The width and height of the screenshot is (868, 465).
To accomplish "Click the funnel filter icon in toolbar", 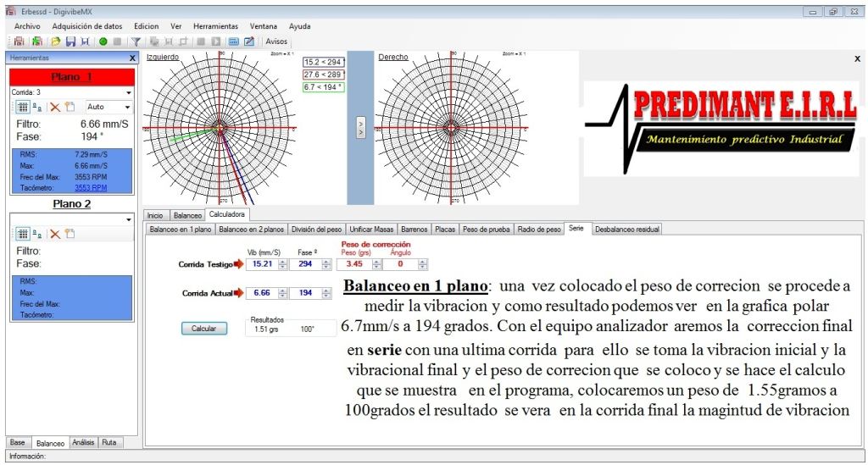I will [x=136, y=41].
